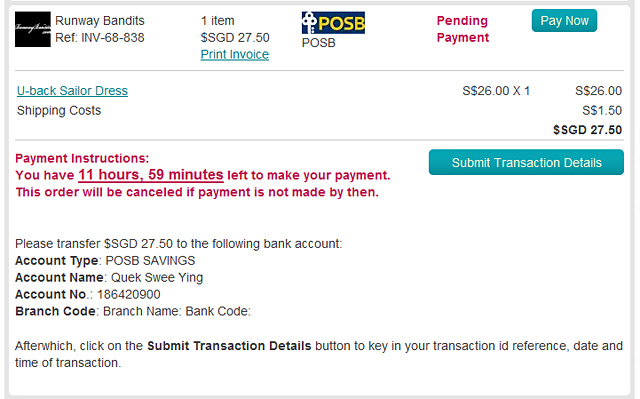Click the Pending Payment status text

click(462, 29)
